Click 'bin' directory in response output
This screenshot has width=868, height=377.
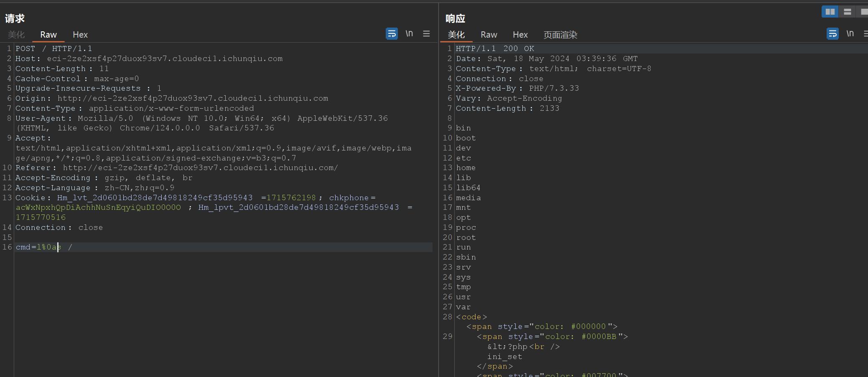coord(463,128)
